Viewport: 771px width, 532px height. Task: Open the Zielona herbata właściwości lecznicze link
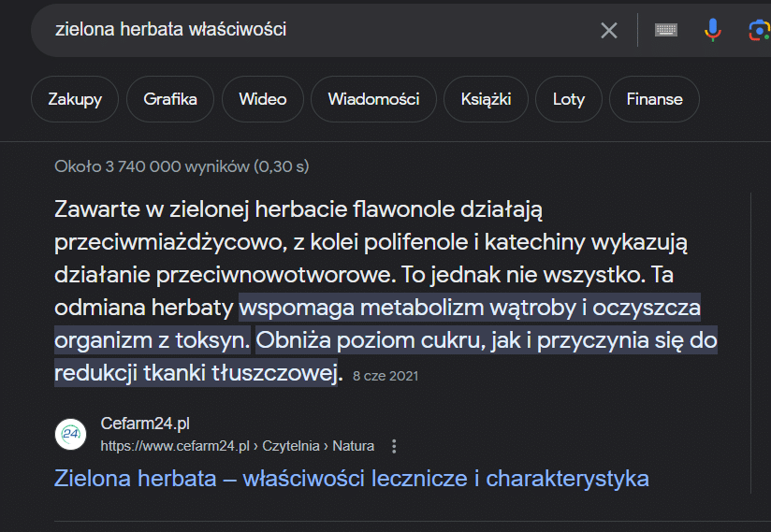[352, 478]
